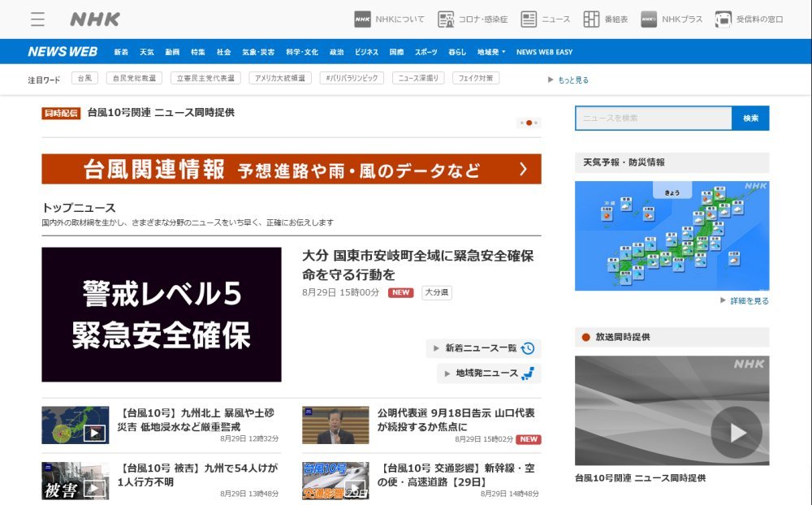Open 地域発ニュース list

click(490, 373)
